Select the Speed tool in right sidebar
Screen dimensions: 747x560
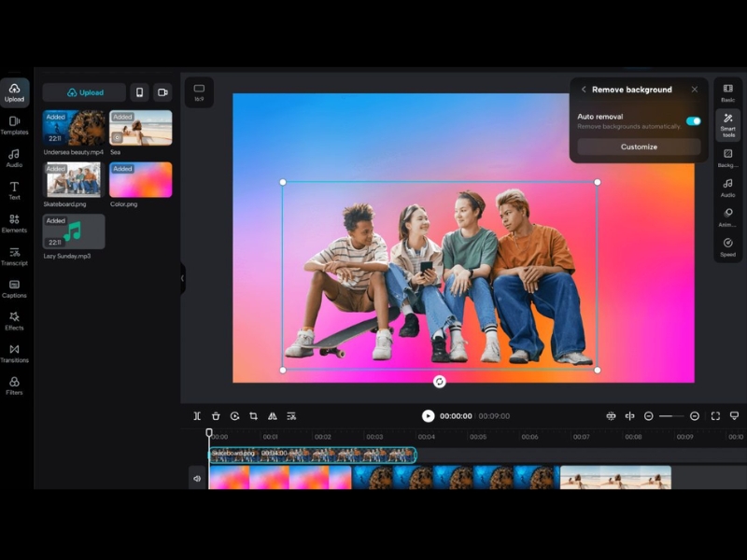(x=727, y=246)
